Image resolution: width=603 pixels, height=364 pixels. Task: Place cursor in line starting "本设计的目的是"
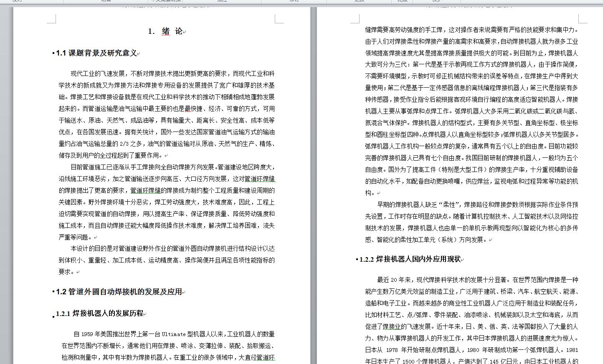[172, 248]
